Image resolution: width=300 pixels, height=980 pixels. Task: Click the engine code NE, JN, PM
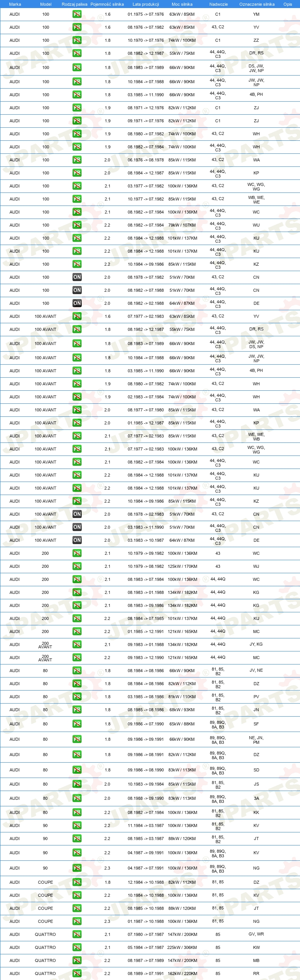pos(256,740)
